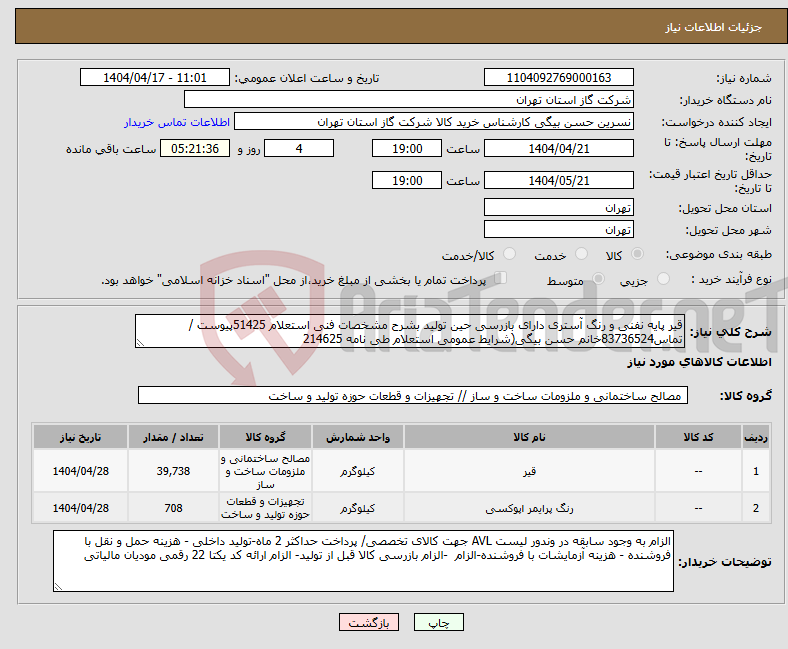Click the شماره نیاز field 1104092769000163
The width and height of the screenshot is (788, 649).
point(558,77)
